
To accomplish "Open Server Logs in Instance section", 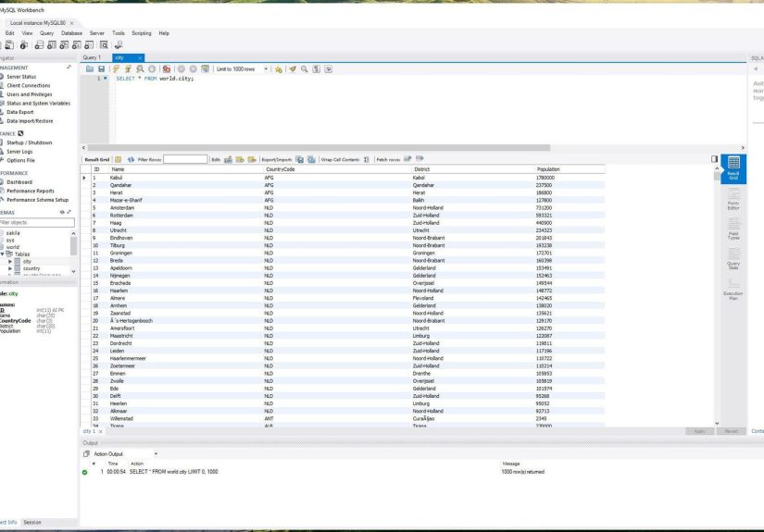I will pyautogui.click(x=19, y=152).
